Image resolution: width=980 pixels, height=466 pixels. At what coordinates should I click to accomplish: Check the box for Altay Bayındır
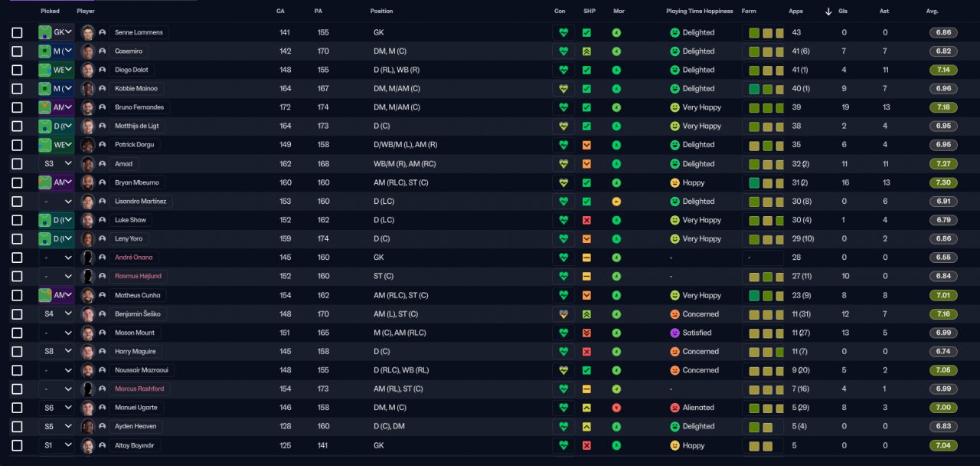point(17,445)
